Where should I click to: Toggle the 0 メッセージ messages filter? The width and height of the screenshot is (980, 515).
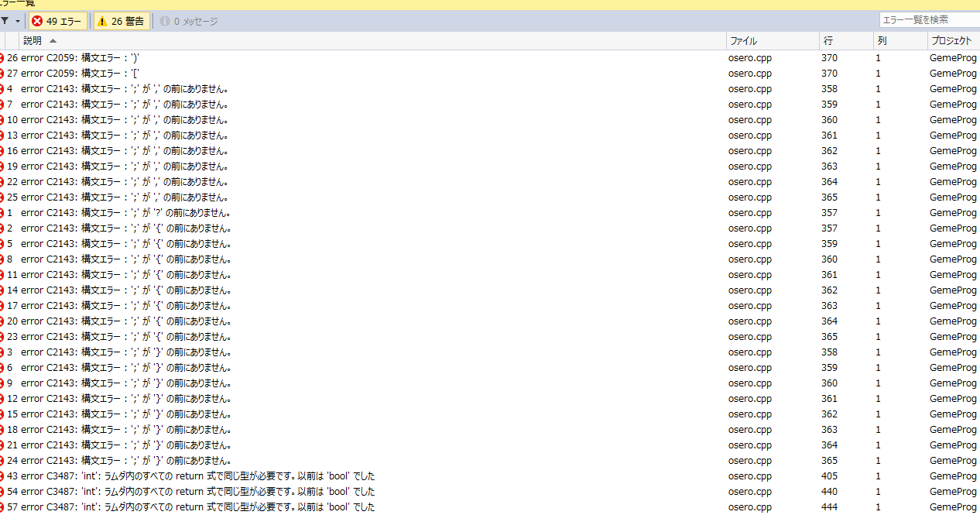[x=188, y=21]
